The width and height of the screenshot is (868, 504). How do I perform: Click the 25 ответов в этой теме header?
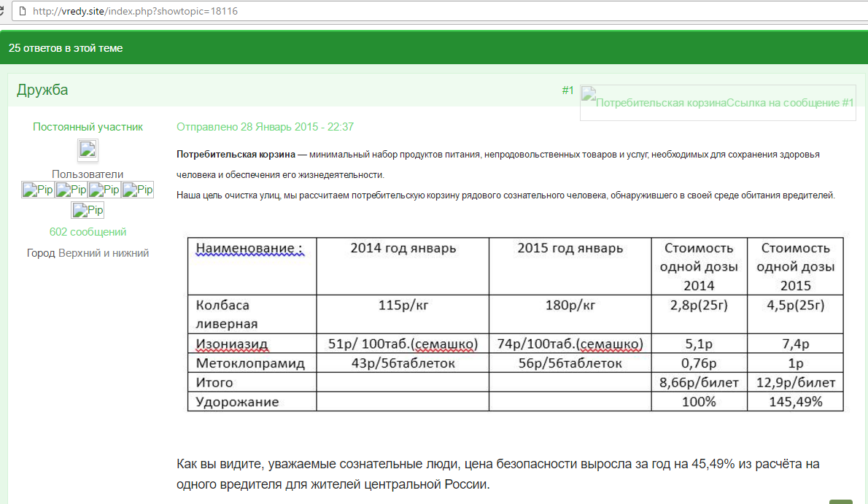point(66,48)
